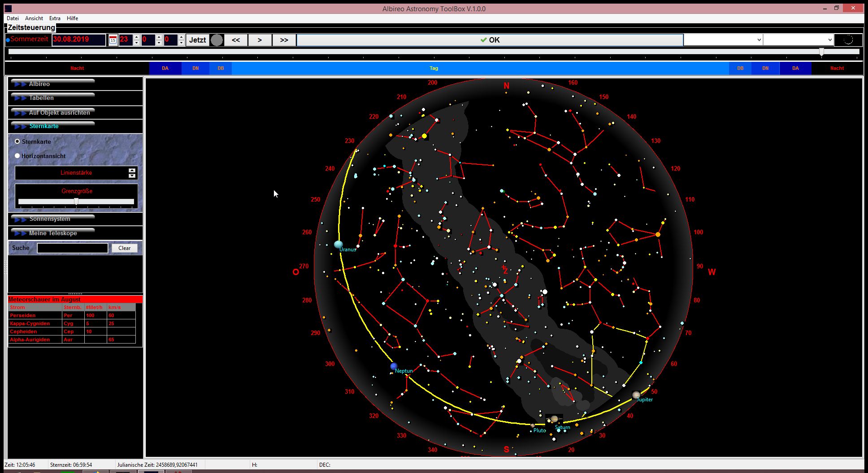Expand the Meine Teleskope section
This screenshot has width=868, height=473.
pos(53,233)
